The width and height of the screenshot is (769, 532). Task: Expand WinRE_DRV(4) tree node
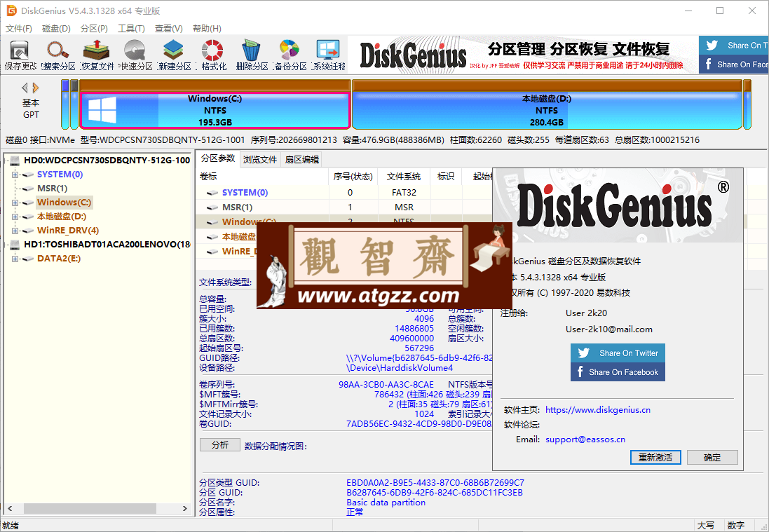tap(15, 231)
